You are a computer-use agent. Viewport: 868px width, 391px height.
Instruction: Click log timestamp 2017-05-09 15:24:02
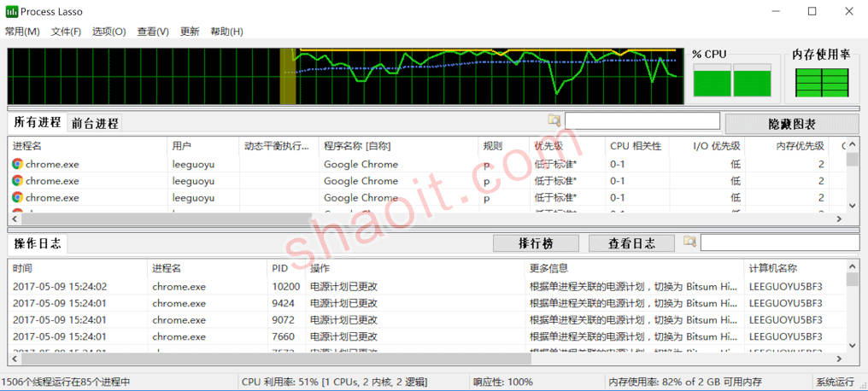tap(60, 287)
